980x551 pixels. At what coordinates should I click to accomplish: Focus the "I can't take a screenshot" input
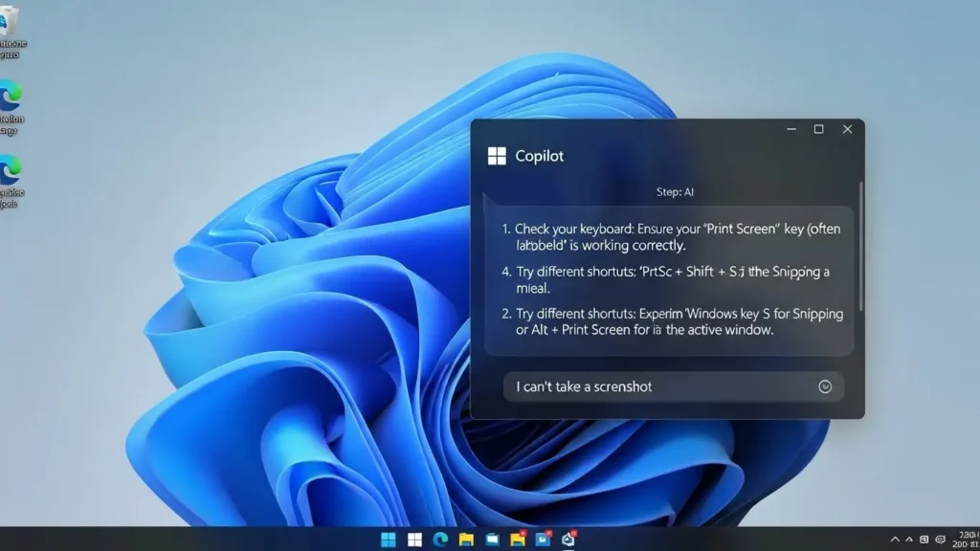coord(660,386)
